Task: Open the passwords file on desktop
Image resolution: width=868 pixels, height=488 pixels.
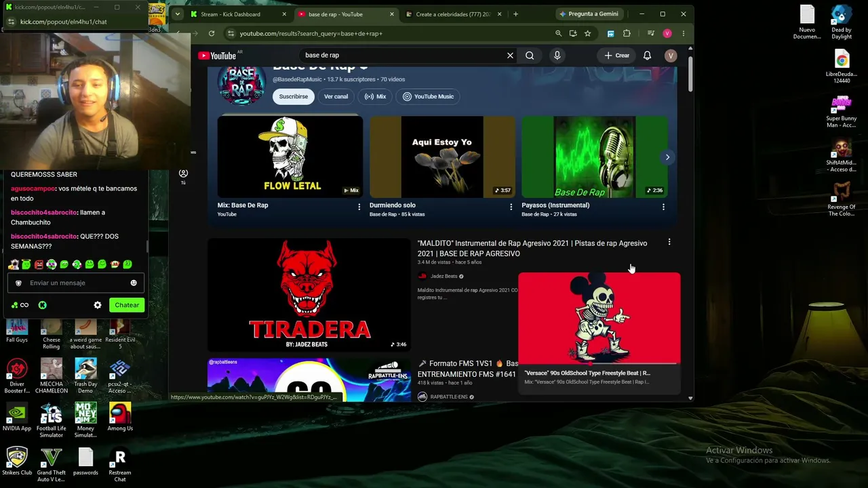Action: [85, 461]
